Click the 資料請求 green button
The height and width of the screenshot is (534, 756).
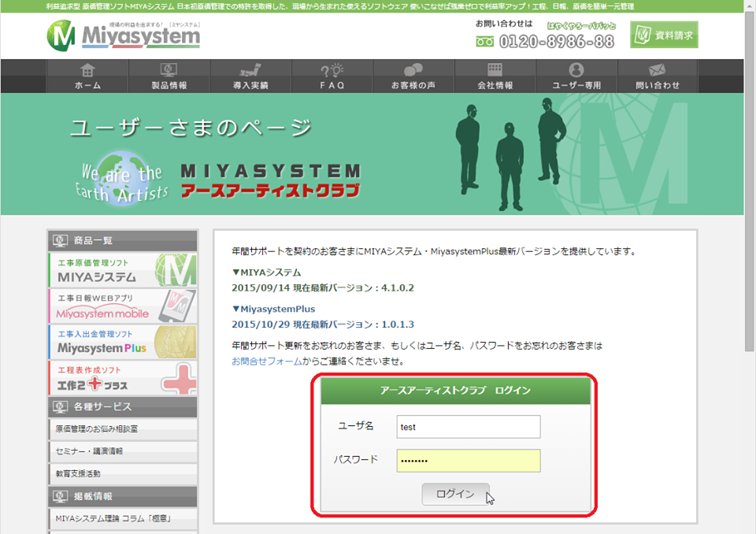click(x=664, y=35)
